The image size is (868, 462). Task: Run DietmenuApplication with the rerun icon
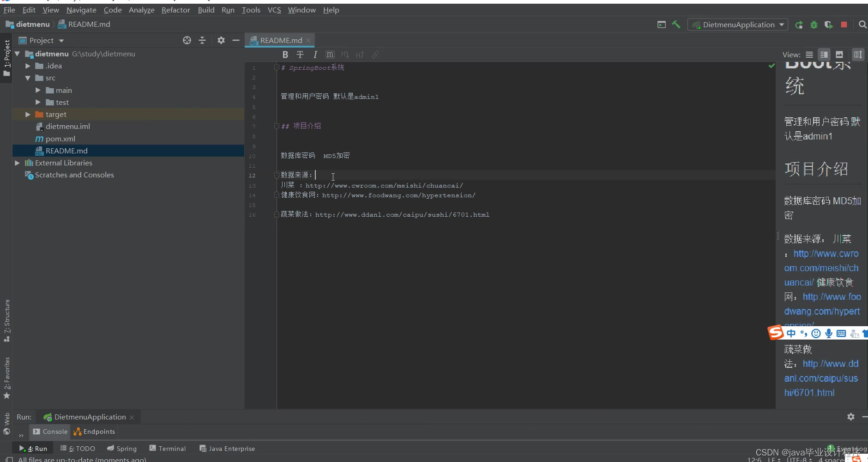[x=799, y=24]
